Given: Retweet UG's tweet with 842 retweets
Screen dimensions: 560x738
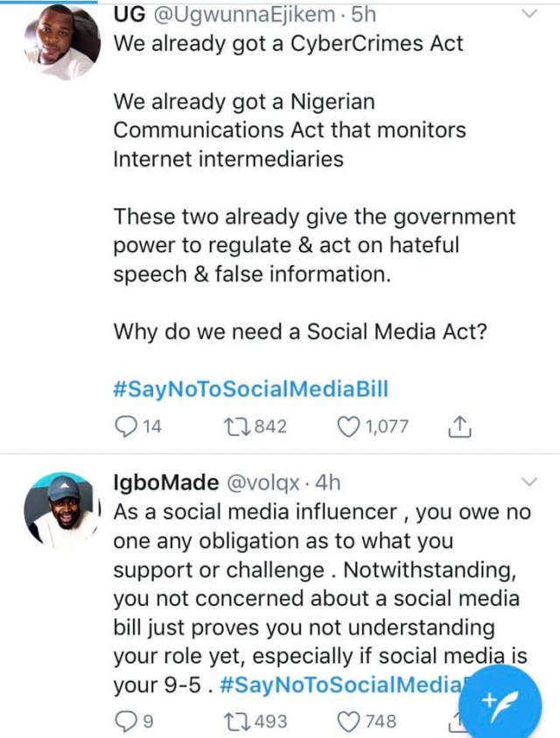Looking at the screenshot, I should point(236,426).
